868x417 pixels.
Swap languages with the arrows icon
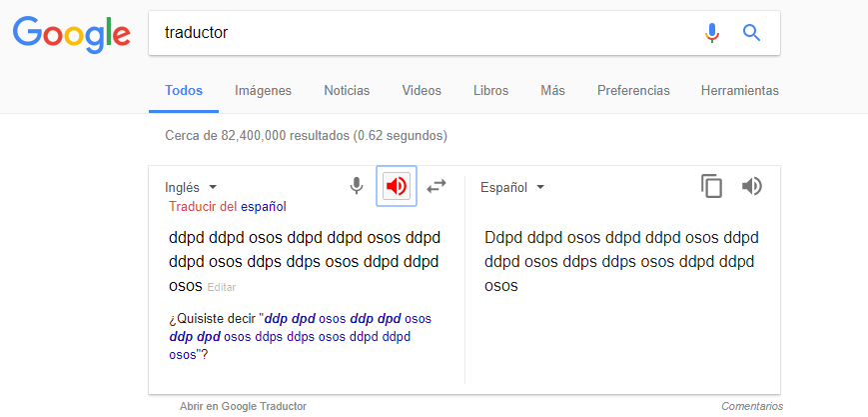point(436,186)
